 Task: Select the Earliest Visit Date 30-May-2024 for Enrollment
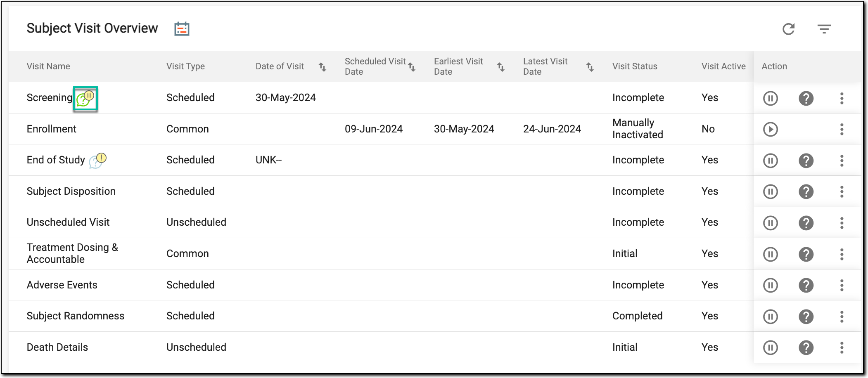[x=464, y=129]
